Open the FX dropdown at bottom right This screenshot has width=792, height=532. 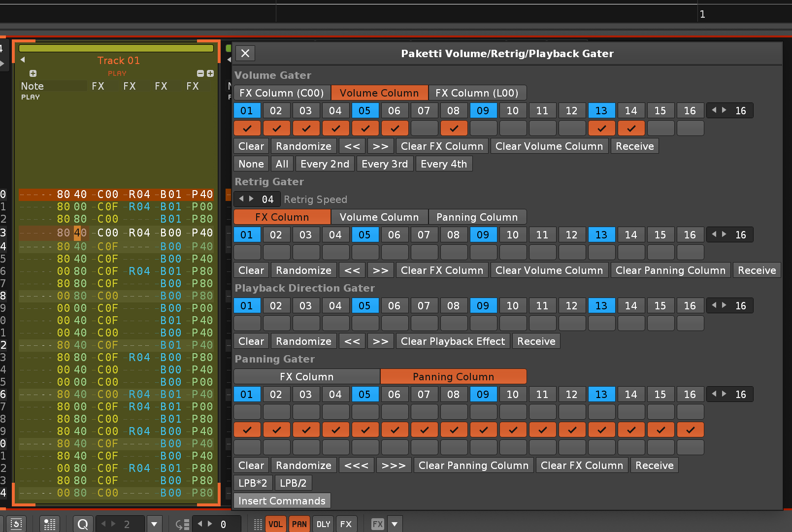tap(395, 524)
